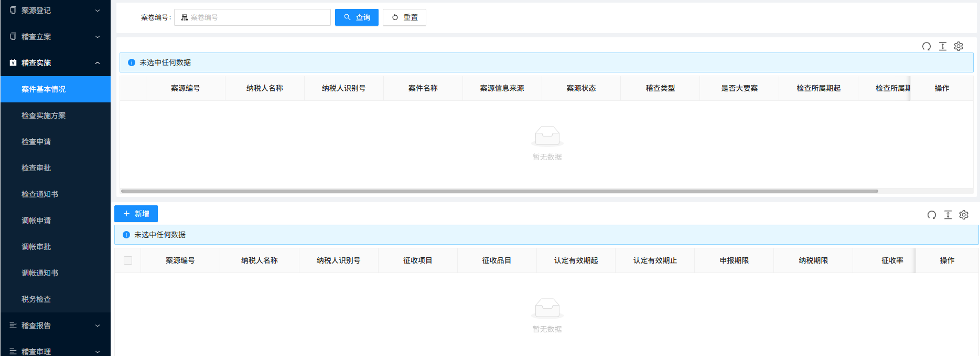Toggle the select-all checkbox in the lower table
This screenshot has width=980, height=356.
click(x=128, y=260)
